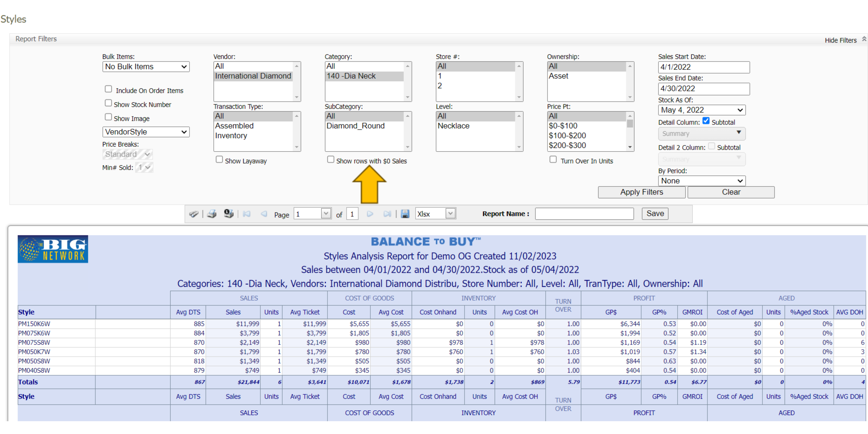Go to first page of report

coord(247,214)
